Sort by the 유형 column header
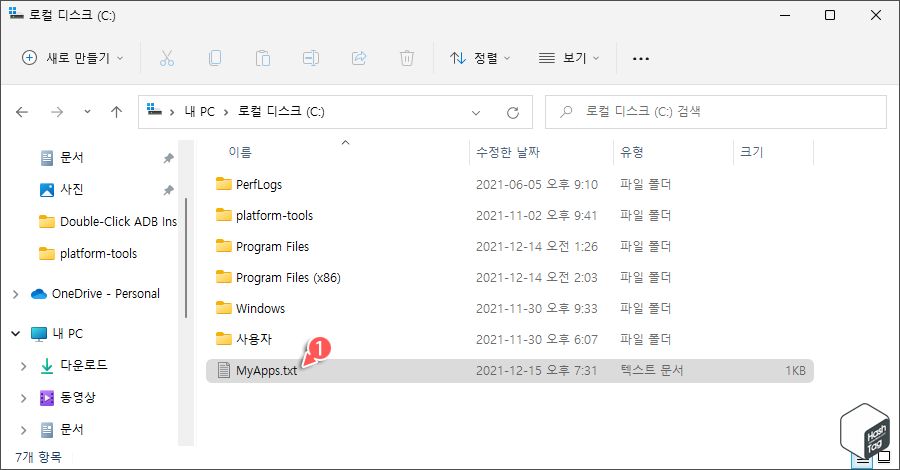The image size is (900, 470). coord(631,152)
